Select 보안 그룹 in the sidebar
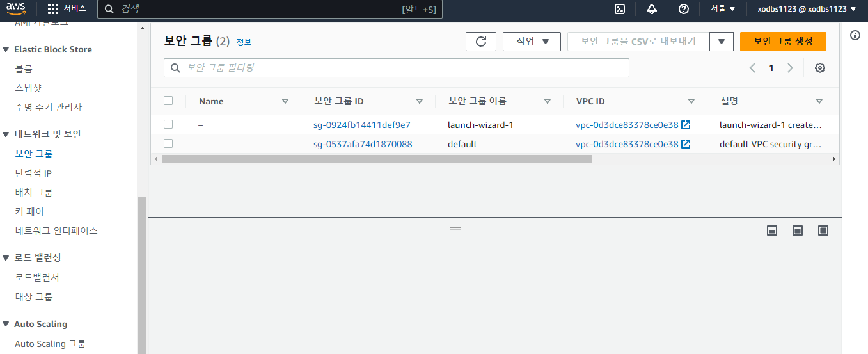 [x=34, y=154]
